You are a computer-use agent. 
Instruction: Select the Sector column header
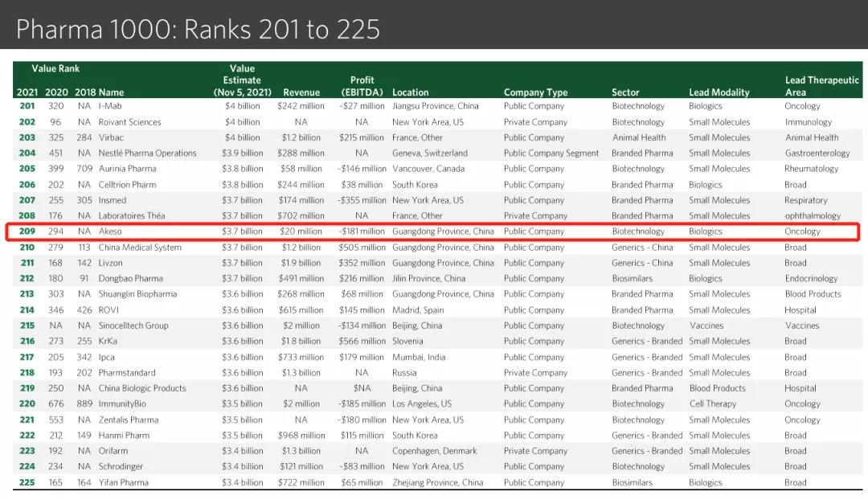tap(625, 92)
